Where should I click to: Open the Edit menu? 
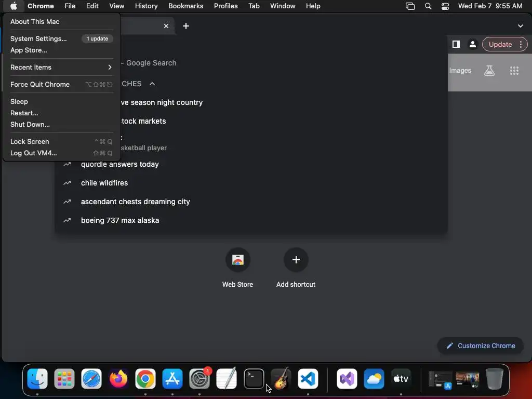pyautogui.click(x=92, y=6)
